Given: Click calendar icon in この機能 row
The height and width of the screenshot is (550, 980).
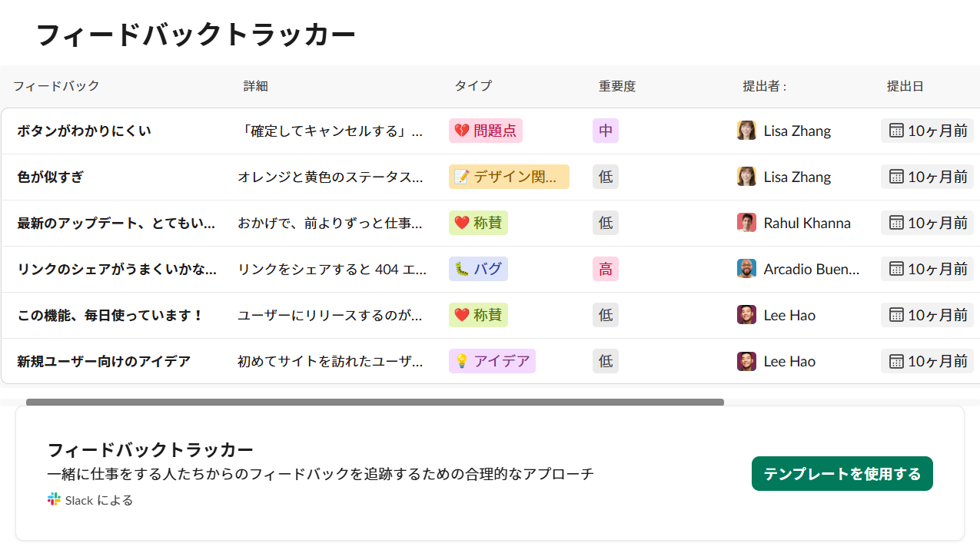Looking at the screenshot, I should click(896, 315).
